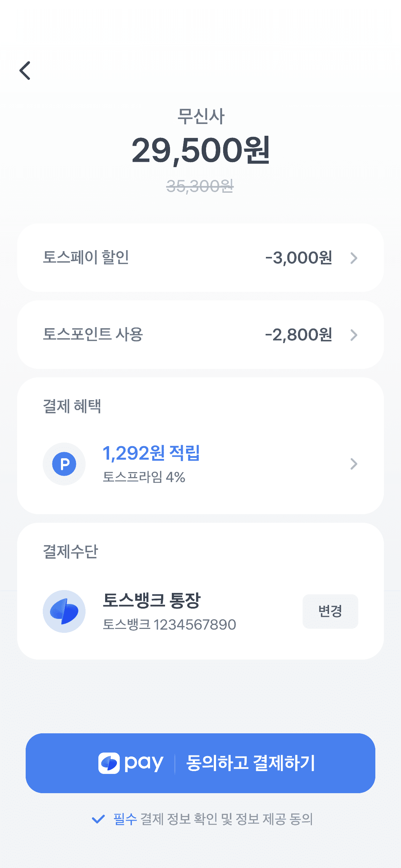Tap the -2,800원 points amount
This screenshot has height=868, width=401.
pyautogui.click(x=299, y=335)
